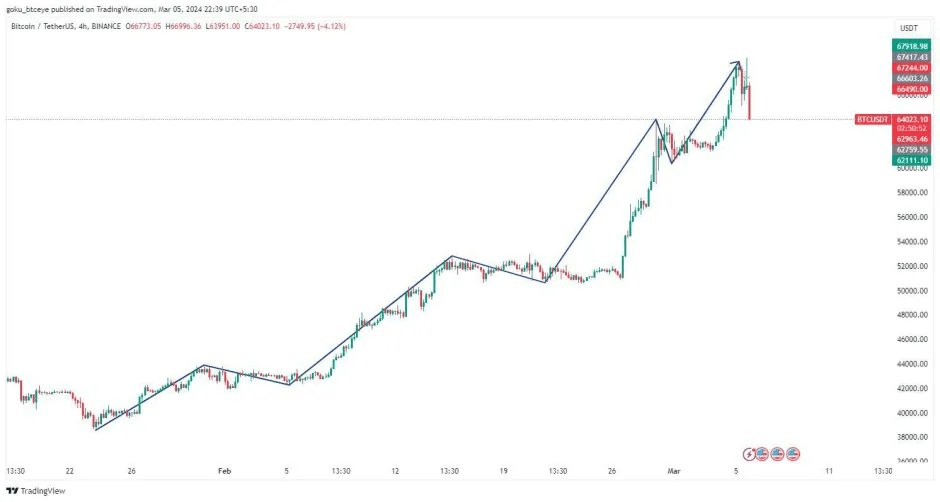
Task: Click the red 66490.00 price label
Action: pos(913,89)
